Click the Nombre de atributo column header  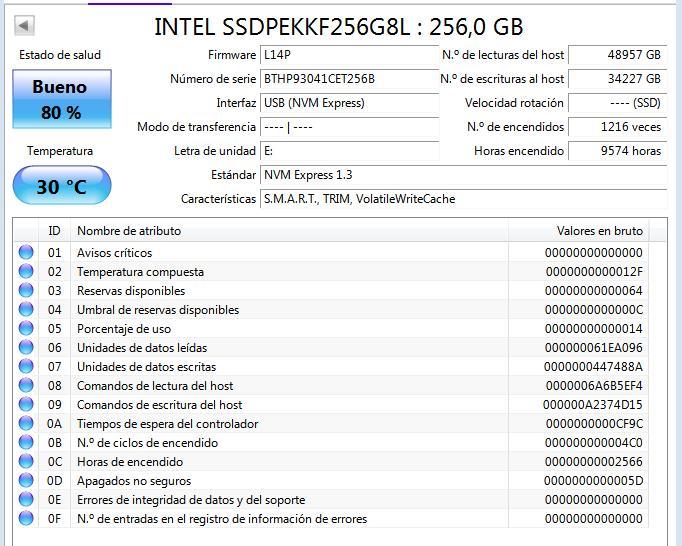tap(130, 231)
